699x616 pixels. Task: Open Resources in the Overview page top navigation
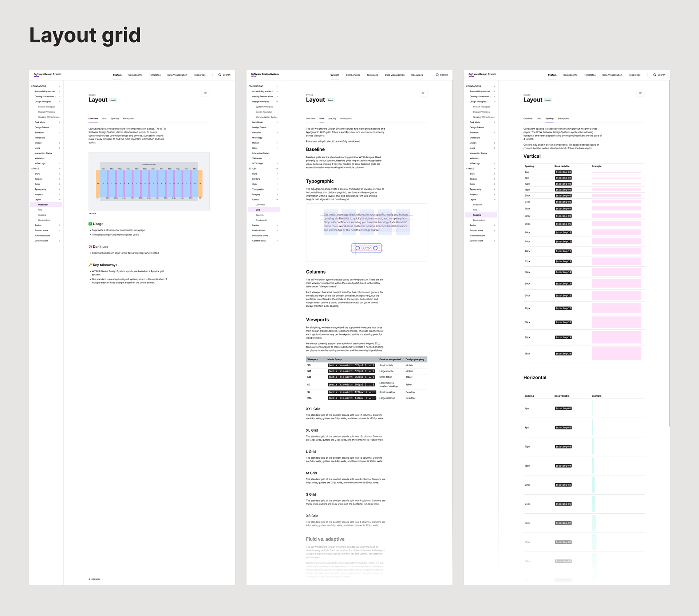[200, 75]
